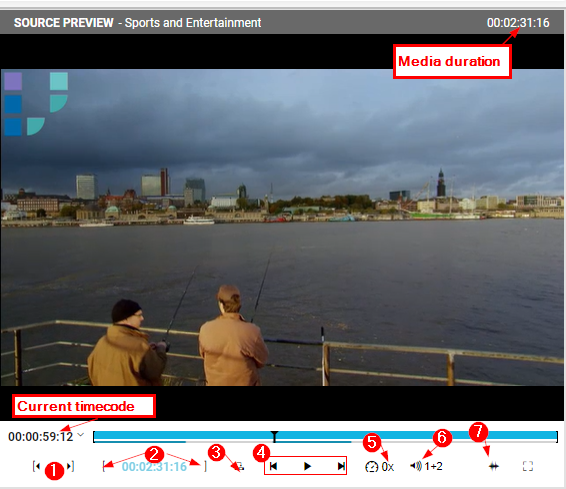The height and width of the screenshot is (489, 566).
Task: Set the mark-in bracket
Action: (104, 466)
